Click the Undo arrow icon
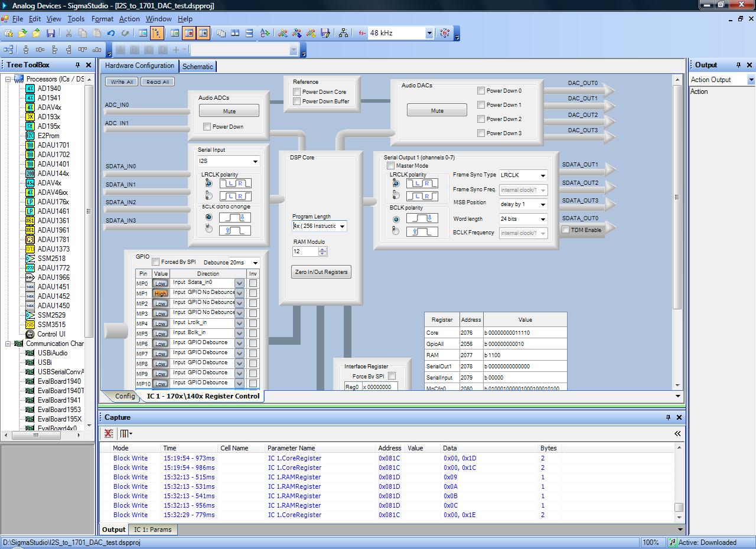Screen dimensions: 756x549 (110, 34)
